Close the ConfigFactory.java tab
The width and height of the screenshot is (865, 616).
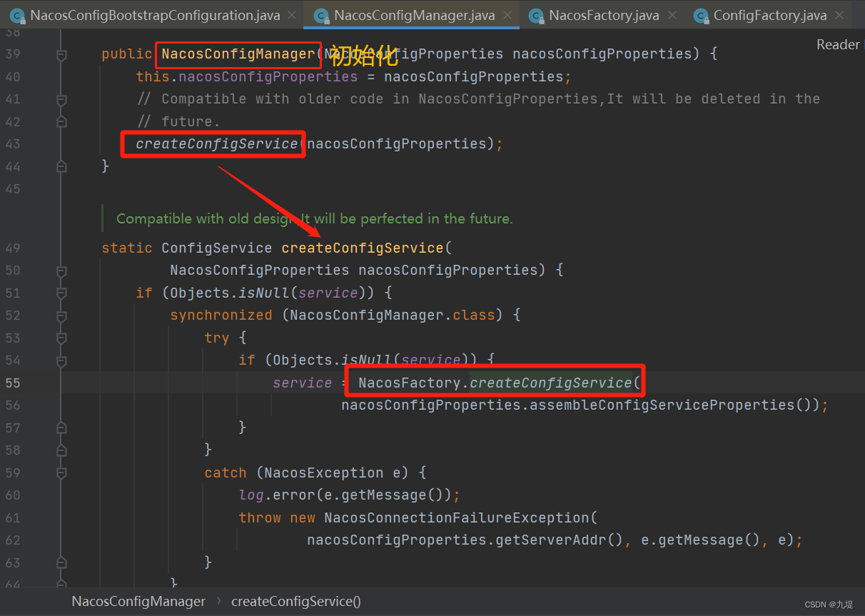click(x=839, y=15)
